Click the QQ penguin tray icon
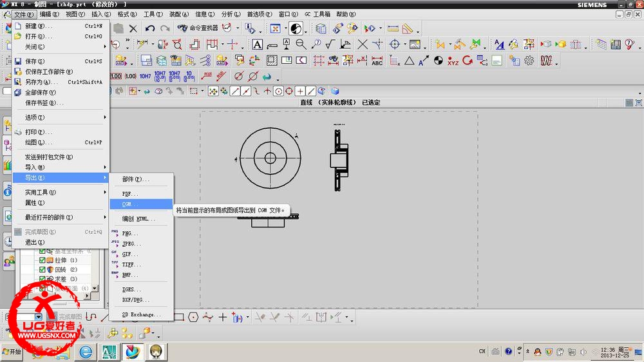This screenshot has height=362, width=644. [x=538, y=352]
